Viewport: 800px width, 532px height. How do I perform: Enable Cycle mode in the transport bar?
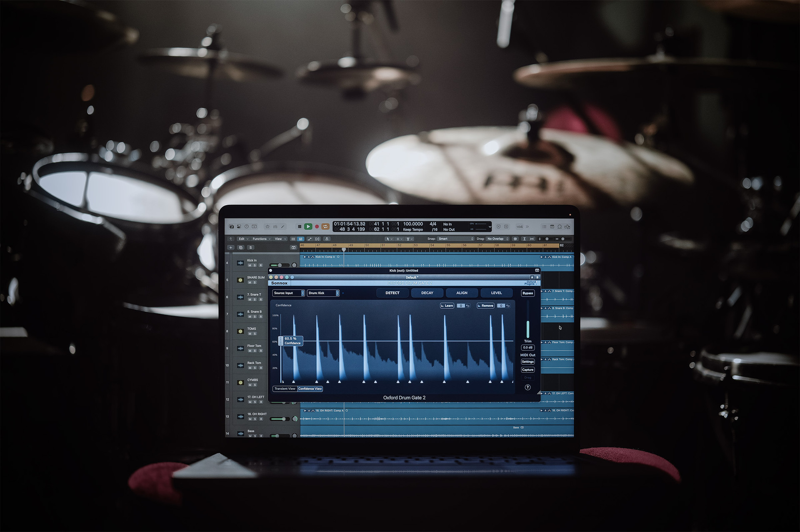[325, 226]
